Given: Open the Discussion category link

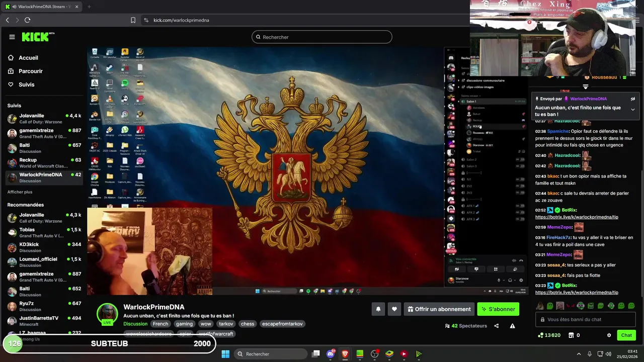Looking at the screenshot, I should pos(135,324).
